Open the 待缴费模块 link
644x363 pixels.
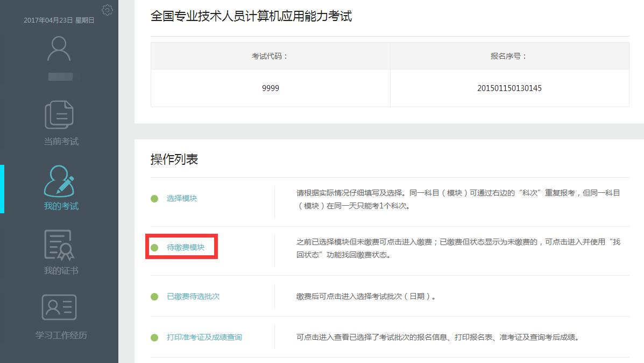click(x=185, y=247)
